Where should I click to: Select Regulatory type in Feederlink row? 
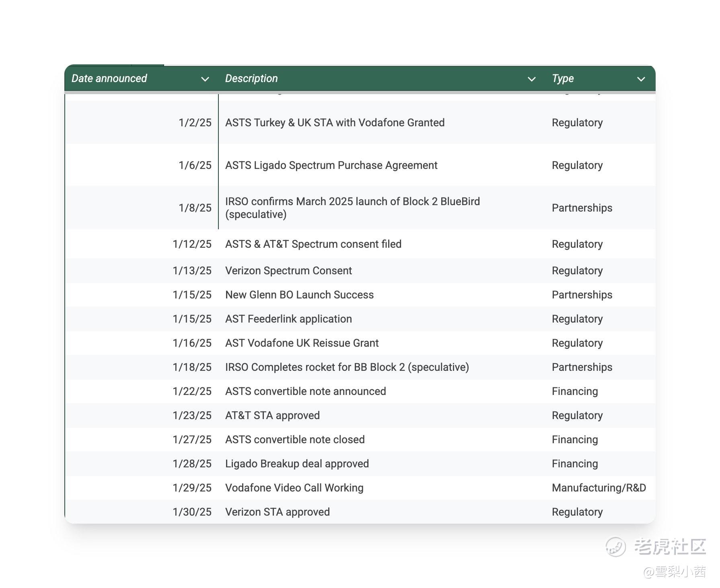point(577,319)
